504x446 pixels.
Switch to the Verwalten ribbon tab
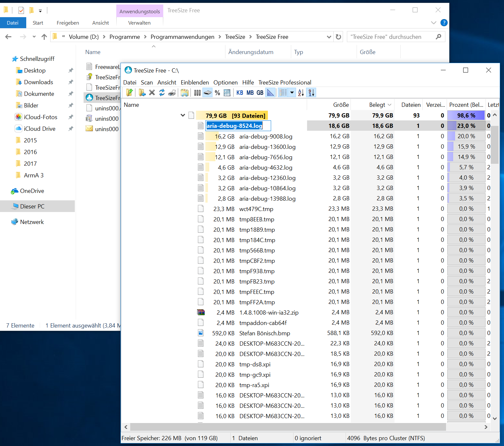[139, 23]
